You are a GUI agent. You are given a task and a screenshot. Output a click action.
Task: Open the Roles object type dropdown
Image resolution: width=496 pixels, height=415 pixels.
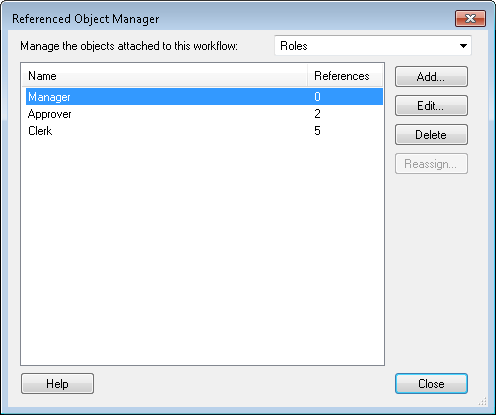click(x=373, y=46)
